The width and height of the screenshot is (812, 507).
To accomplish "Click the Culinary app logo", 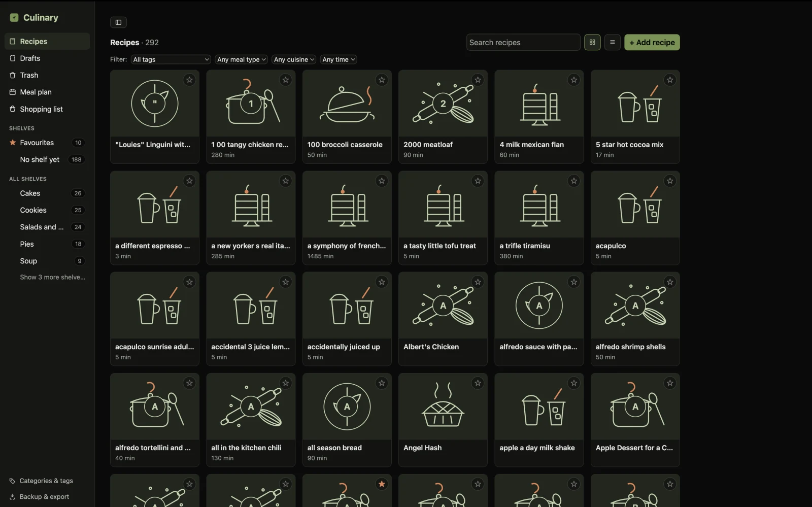I will [x=14, y=18].
